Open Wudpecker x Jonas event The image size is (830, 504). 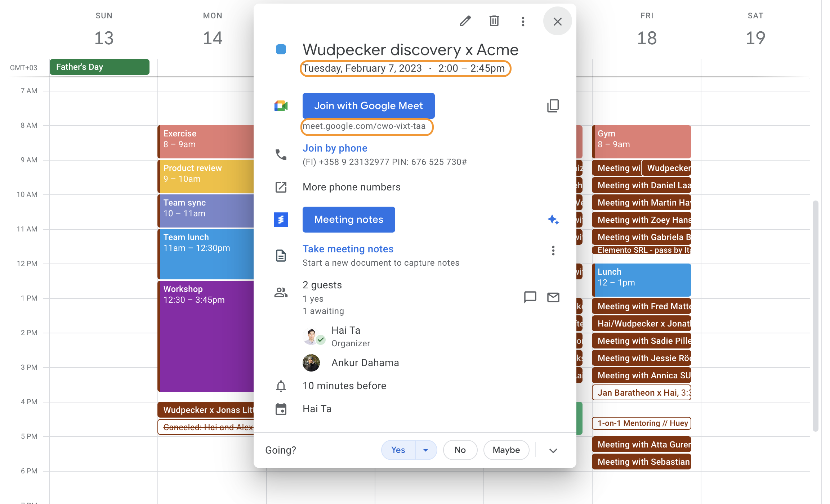206,410
